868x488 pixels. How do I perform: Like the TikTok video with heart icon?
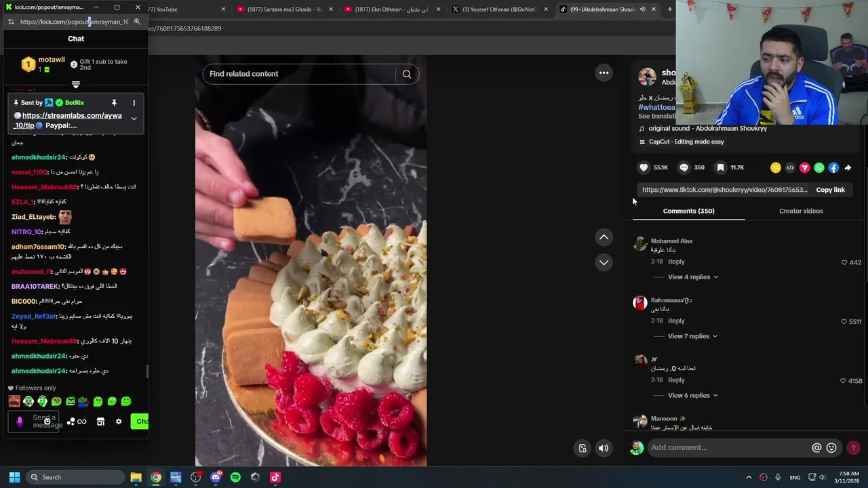coord(644,167)
